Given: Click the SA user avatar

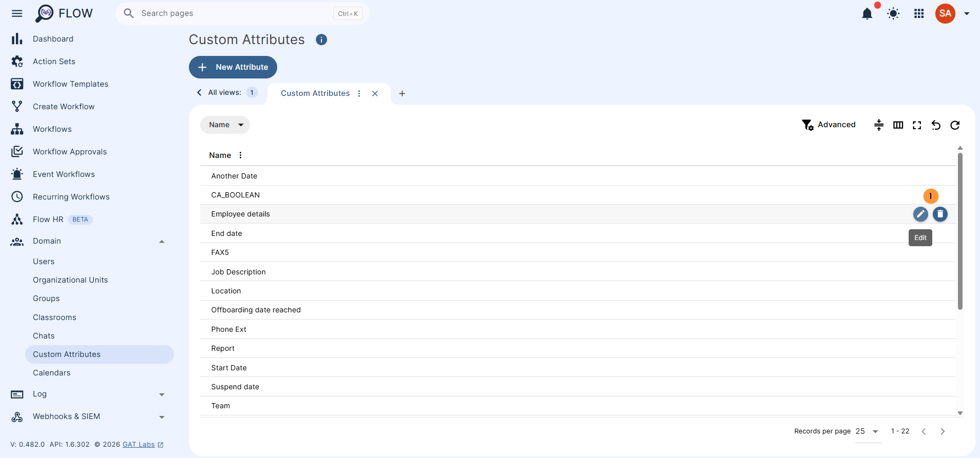Looking at the screenshot, I should click(x=945, y=13).
